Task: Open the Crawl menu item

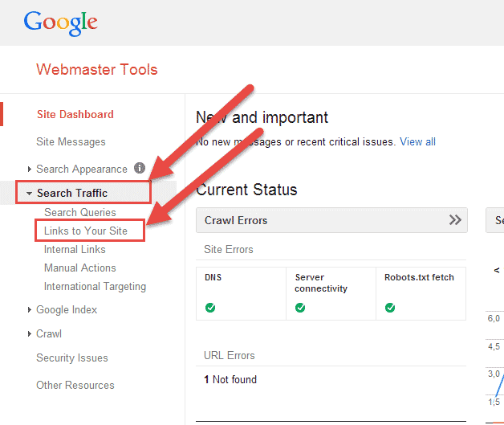Action: (48, 333)
